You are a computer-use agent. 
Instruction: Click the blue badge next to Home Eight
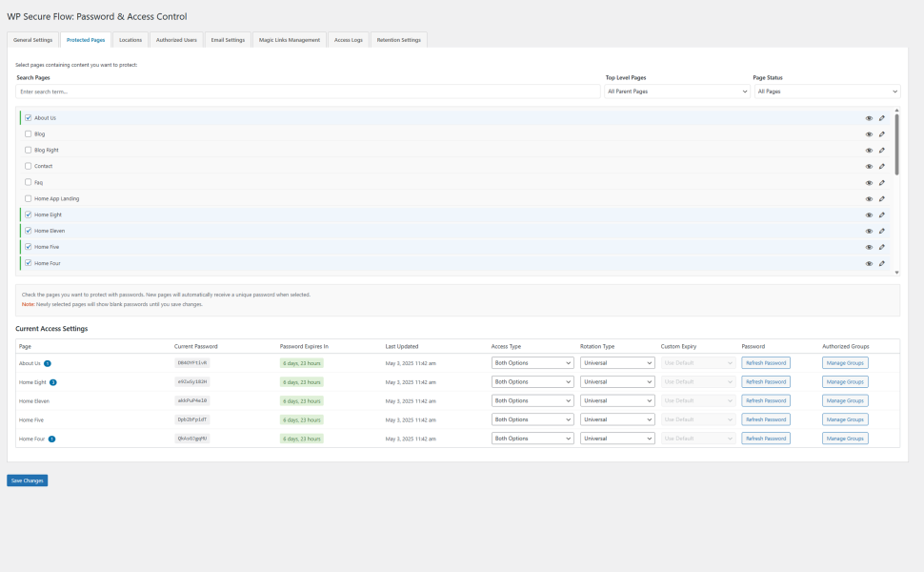coord(53,382)
